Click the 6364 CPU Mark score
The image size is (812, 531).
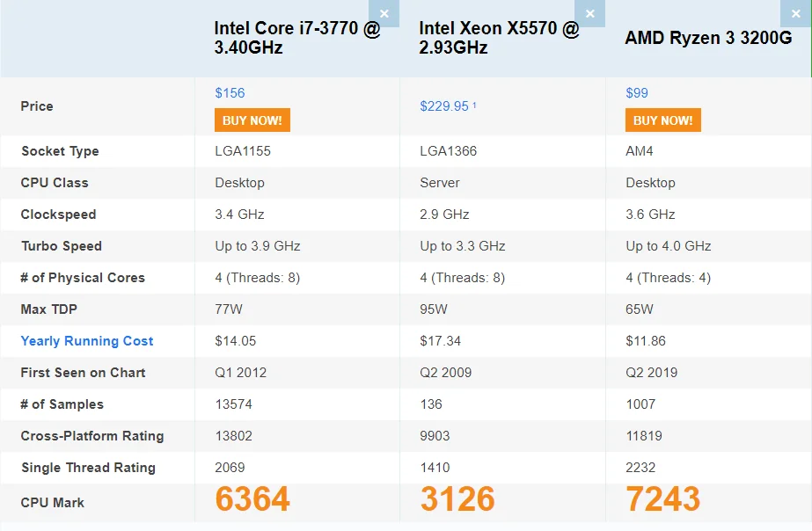(x=252, y=499)
